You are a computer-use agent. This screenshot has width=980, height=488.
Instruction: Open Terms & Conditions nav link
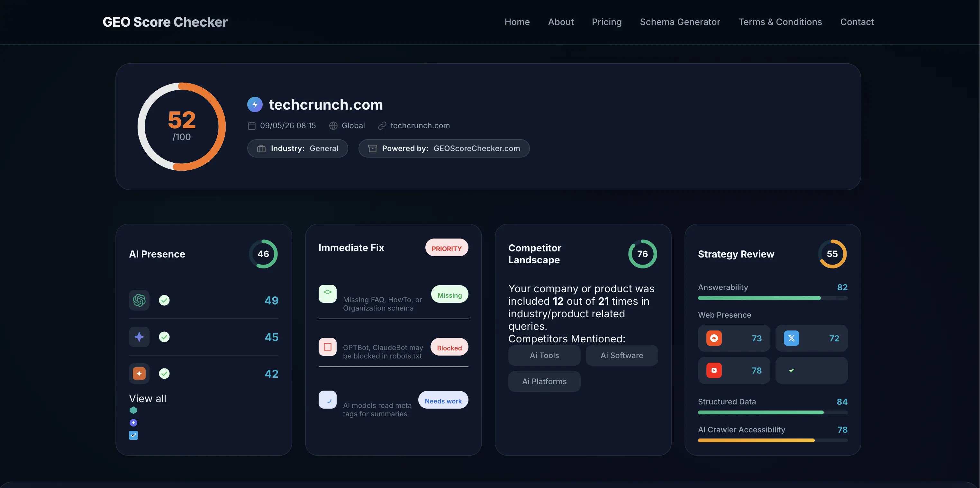pos(780,22)
